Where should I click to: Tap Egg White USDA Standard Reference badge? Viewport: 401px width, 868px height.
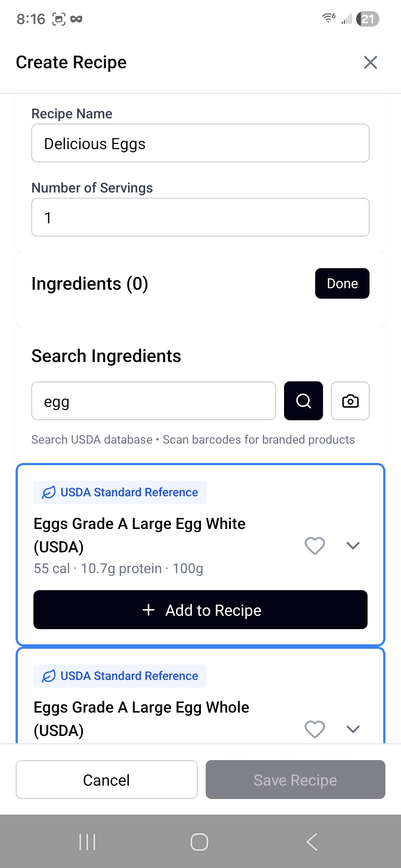click(120, 492)
